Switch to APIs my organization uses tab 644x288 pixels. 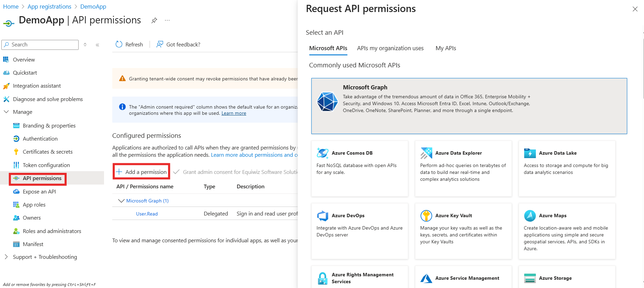(x=390, y=48)
